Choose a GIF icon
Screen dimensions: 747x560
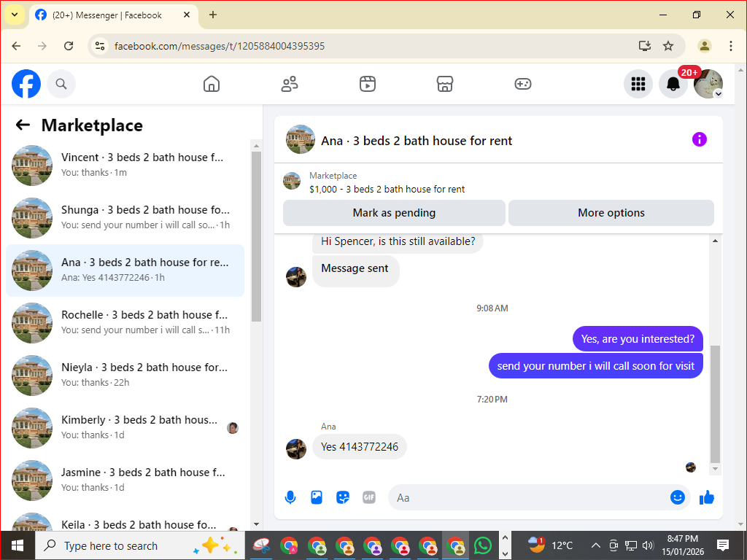(368, 497)
